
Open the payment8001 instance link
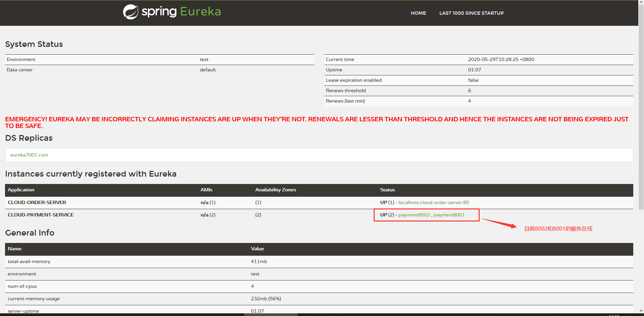click(x=449, y=215)
